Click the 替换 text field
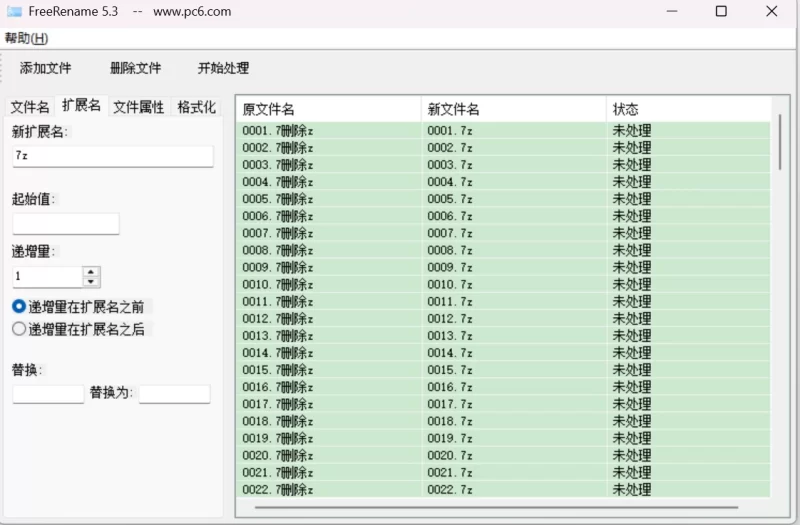This screenshot has height=525, width=800. pyautogui.click(x=48, y=394)
